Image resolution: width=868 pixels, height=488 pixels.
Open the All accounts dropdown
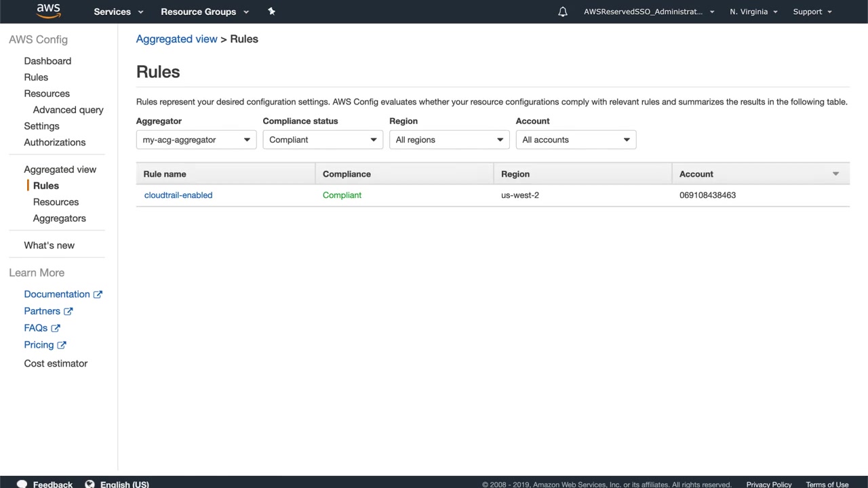click(x=576, y=140)
